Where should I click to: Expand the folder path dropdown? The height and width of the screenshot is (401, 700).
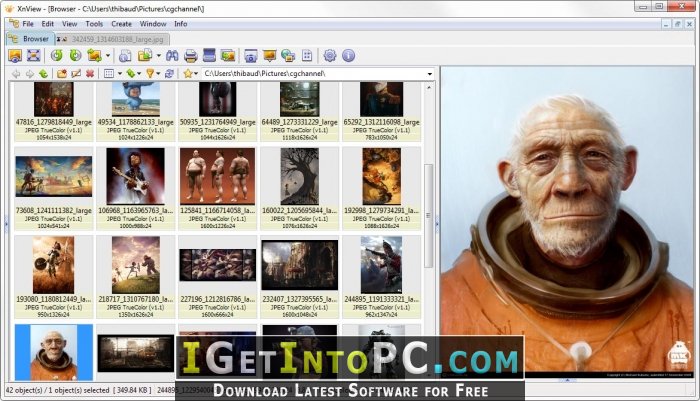(429, 74)
